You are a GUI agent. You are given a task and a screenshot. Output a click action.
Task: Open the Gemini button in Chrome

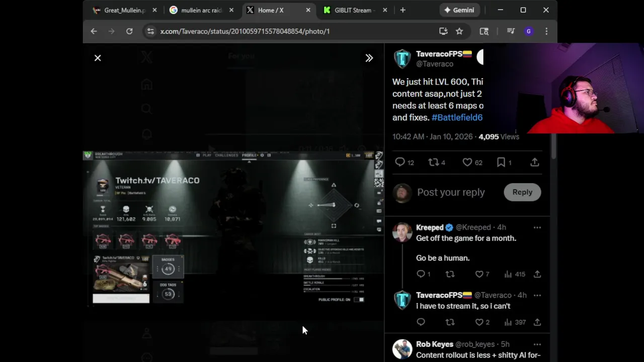459,10
